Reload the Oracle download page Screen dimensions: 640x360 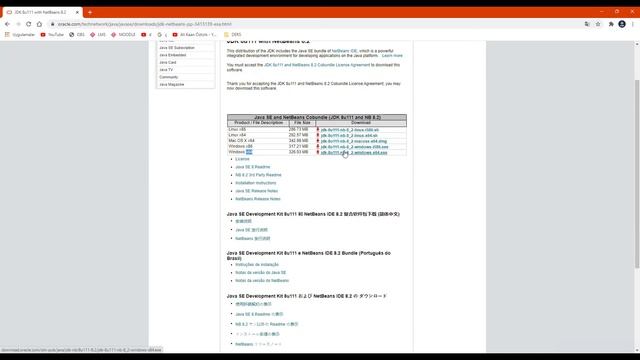[29, 24]
